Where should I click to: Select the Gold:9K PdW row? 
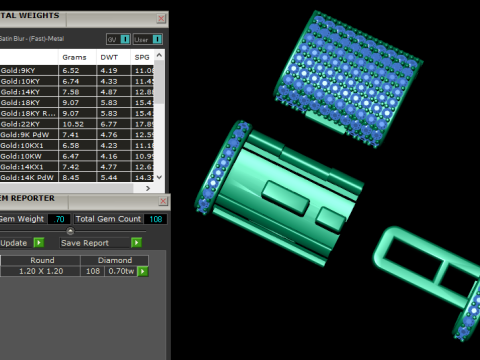(77, 135)
